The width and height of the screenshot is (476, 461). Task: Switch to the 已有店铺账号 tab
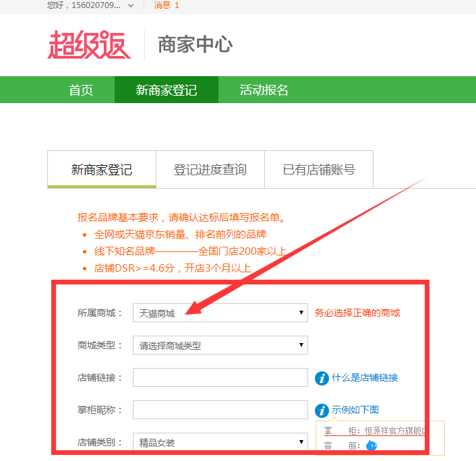click(x=319, y=169)
